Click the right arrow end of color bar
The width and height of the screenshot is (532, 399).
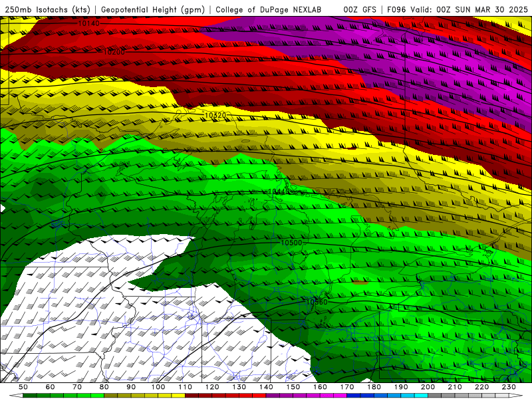(x=516, y=396)
